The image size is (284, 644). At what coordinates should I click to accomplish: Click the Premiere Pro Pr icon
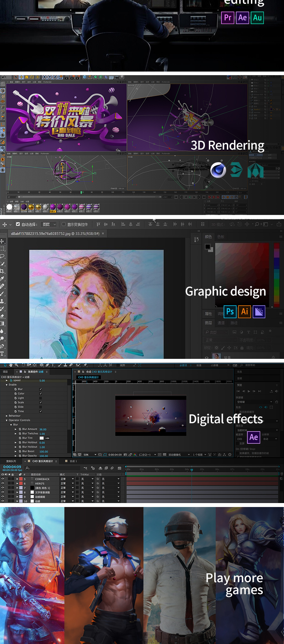pyautogui.click(x=228, y=18)
